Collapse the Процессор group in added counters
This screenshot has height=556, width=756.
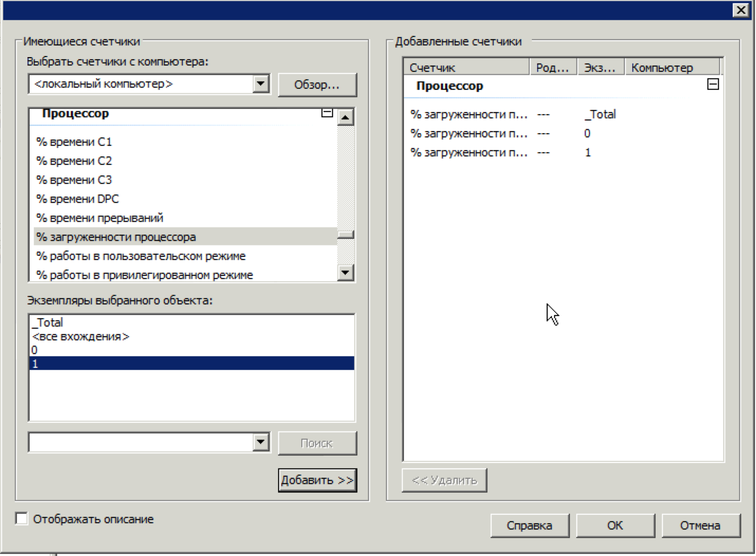click(x=713, y=85)
